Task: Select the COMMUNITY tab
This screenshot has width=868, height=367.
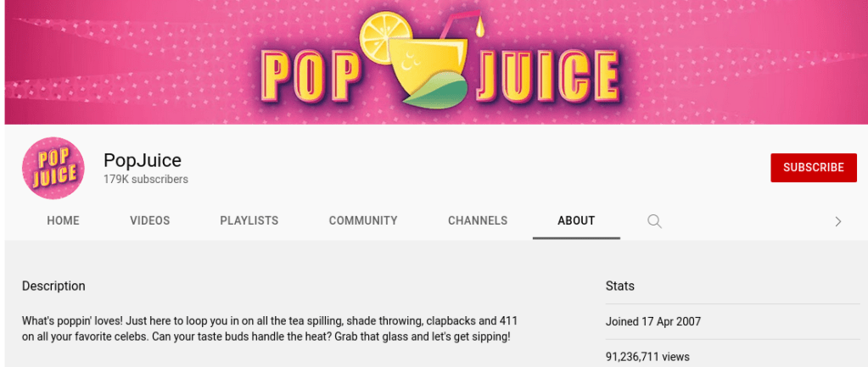Action: [x=363, y=221]
